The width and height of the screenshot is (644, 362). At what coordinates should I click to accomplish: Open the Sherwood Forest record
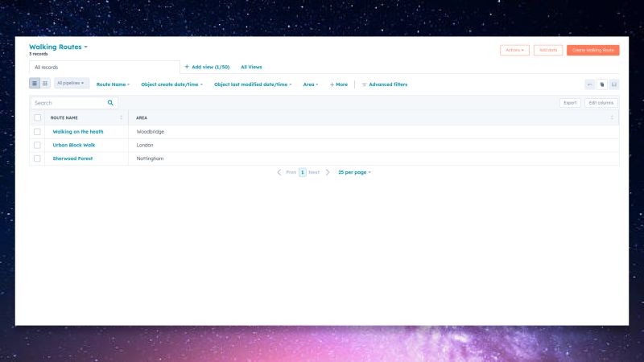(72, 158)
